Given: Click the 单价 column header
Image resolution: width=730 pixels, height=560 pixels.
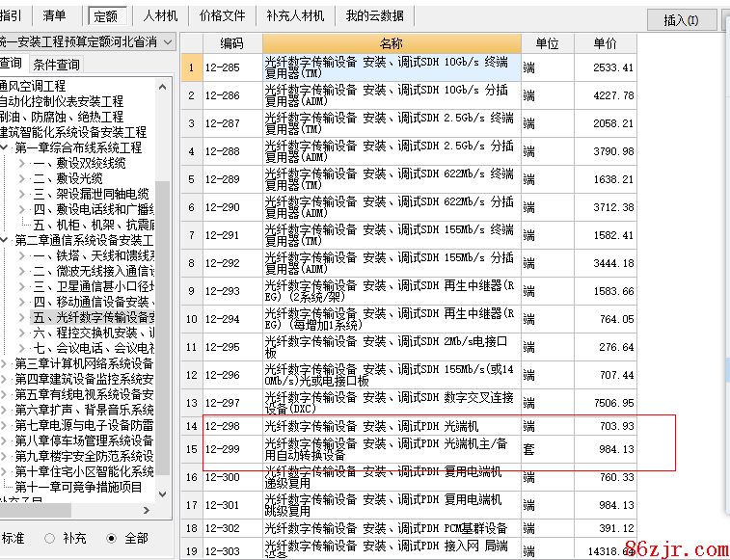Looking at the screenshot, I should click(605, 43).
